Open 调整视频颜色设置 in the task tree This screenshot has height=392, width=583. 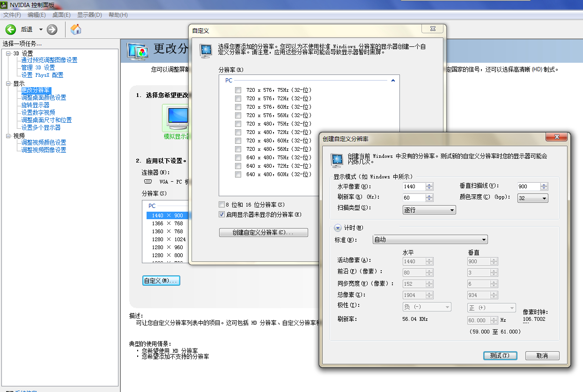(x=44, y=142)
